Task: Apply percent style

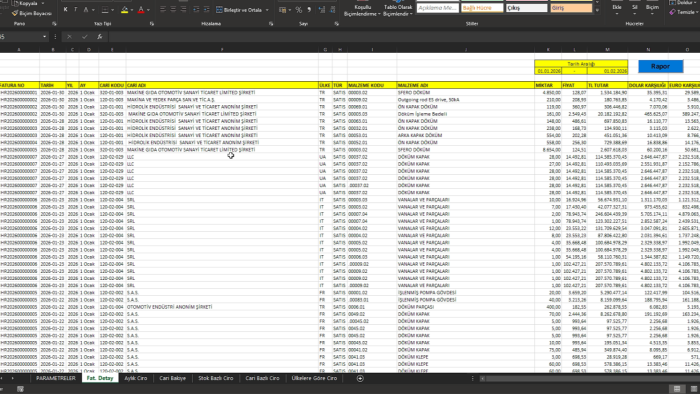Action: tap(299, 10)
